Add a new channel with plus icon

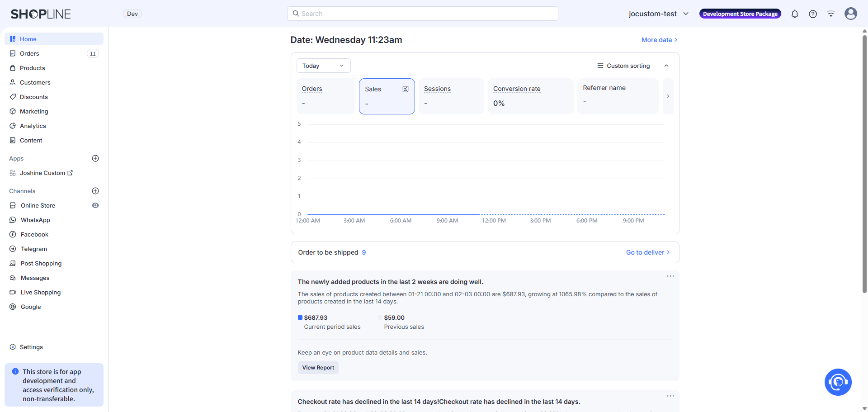(x=95, y=191)
